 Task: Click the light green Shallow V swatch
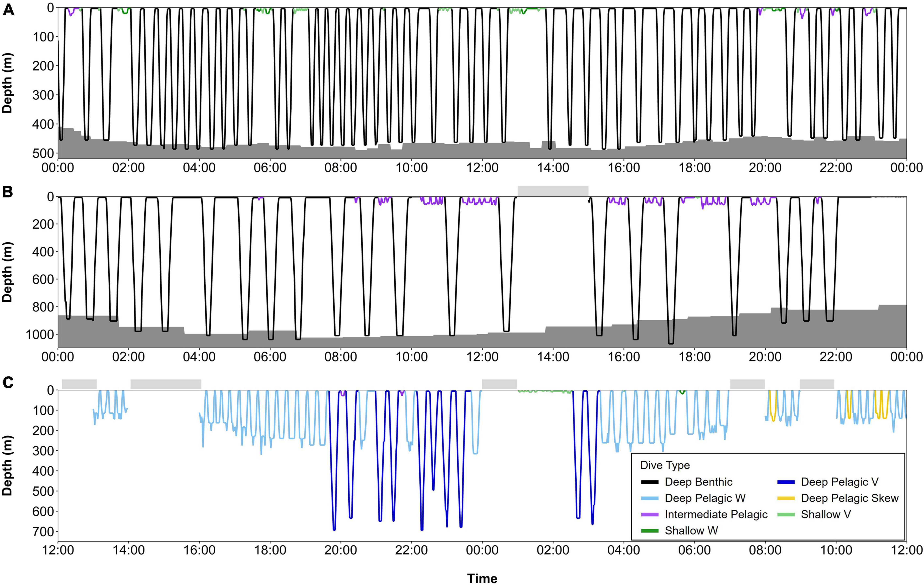tap(785, 514)
